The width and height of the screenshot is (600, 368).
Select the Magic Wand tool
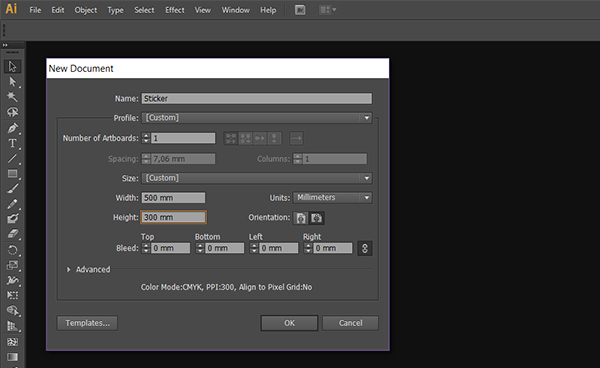click(12, 97)
